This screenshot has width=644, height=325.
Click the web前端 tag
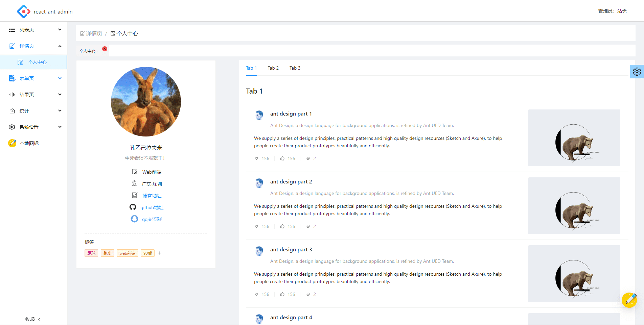coord(128,253)
